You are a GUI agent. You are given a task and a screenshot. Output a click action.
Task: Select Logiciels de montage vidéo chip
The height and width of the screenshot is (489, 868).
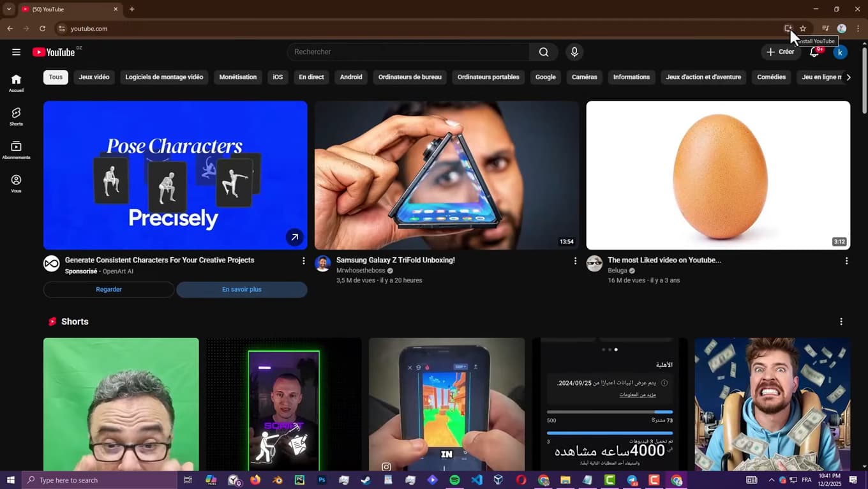click(164, 77)
